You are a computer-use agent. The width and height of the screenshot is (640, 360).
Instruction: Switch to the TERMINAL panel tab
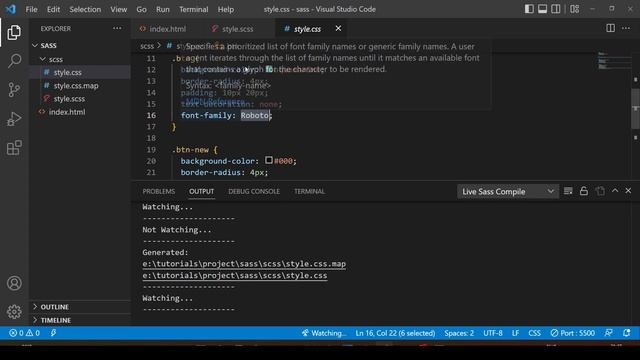pos(309,191)
